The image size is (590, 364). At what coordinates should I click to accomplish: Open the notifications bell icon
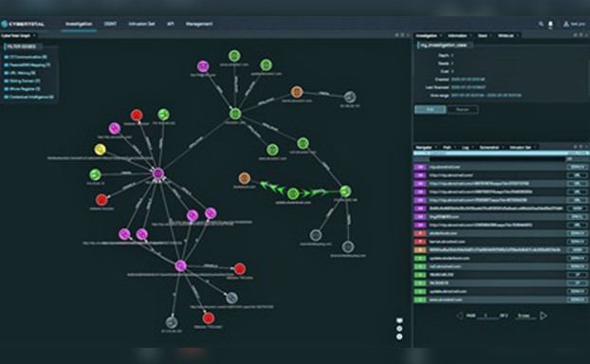pos(550,25)
